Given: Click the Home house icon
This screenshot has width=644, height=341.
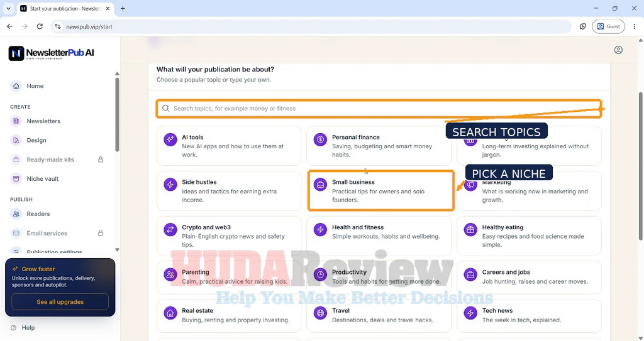Looking at the screenshot, I should point(16,86).
